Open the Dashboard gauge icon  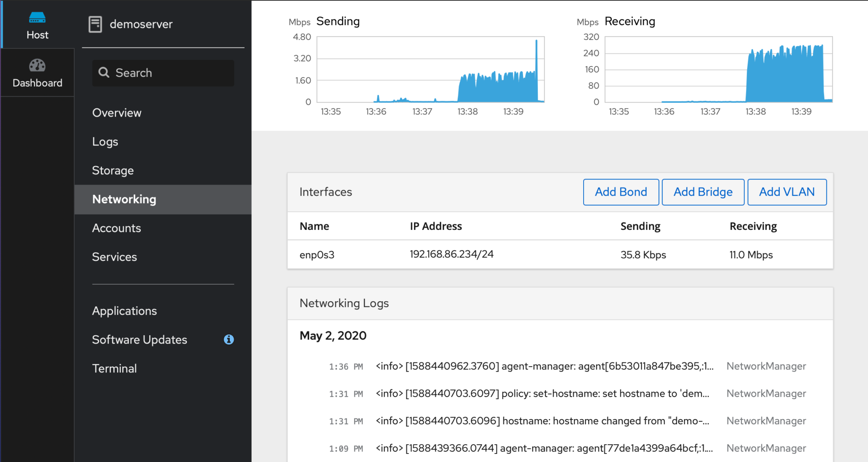pyautogui.click(x=37, y=65)
